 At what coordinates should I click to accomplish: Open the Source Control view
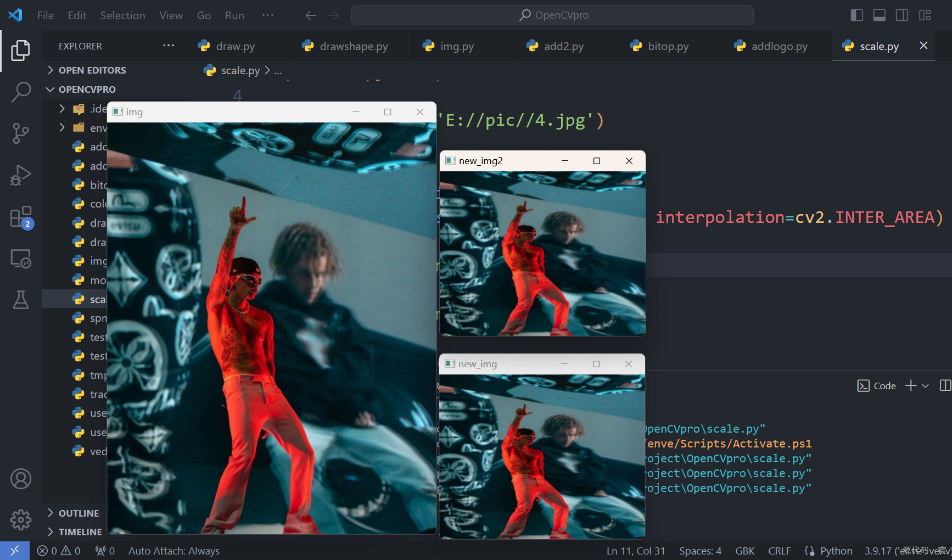click(20, 133)
